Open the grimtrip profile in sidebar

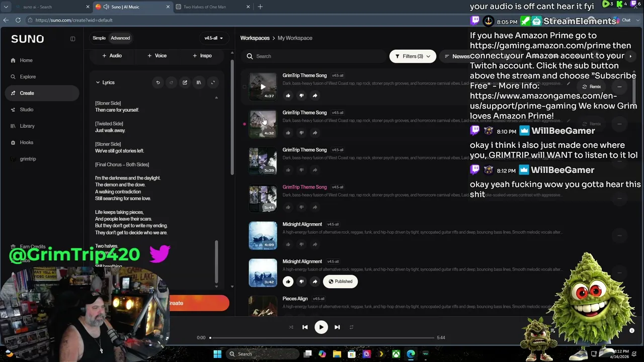(x=28, y=159)
